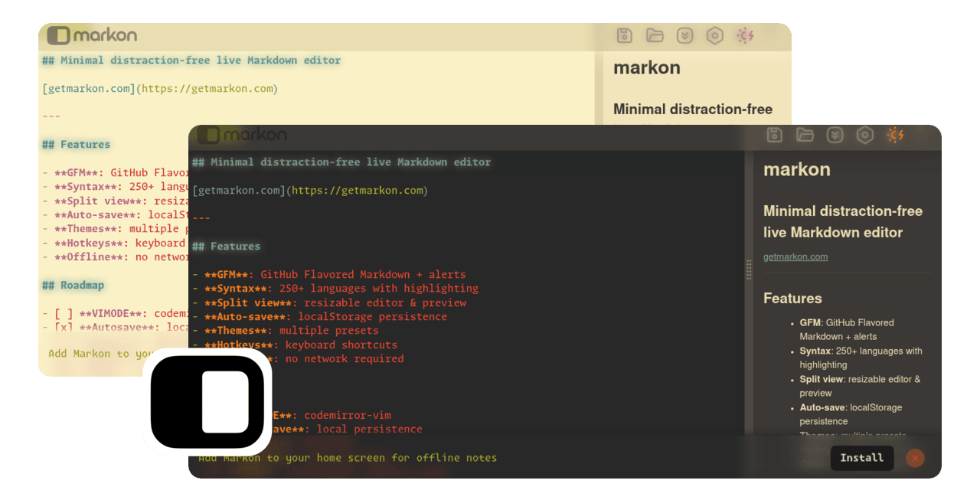
Task: Click the markon logo in the light window header
Action: pos(92,35)
